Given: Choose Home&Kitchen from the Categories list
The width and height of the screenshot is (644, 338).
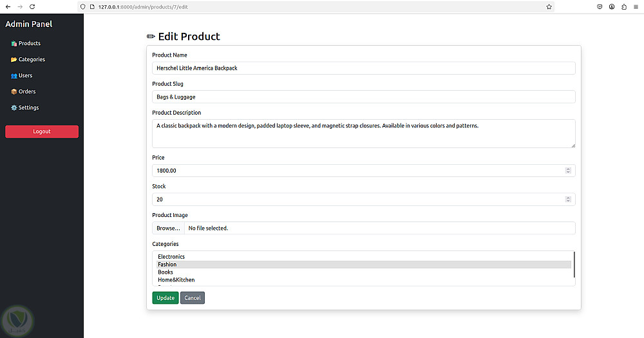Looking at the screenshot, I should (176, 280).
